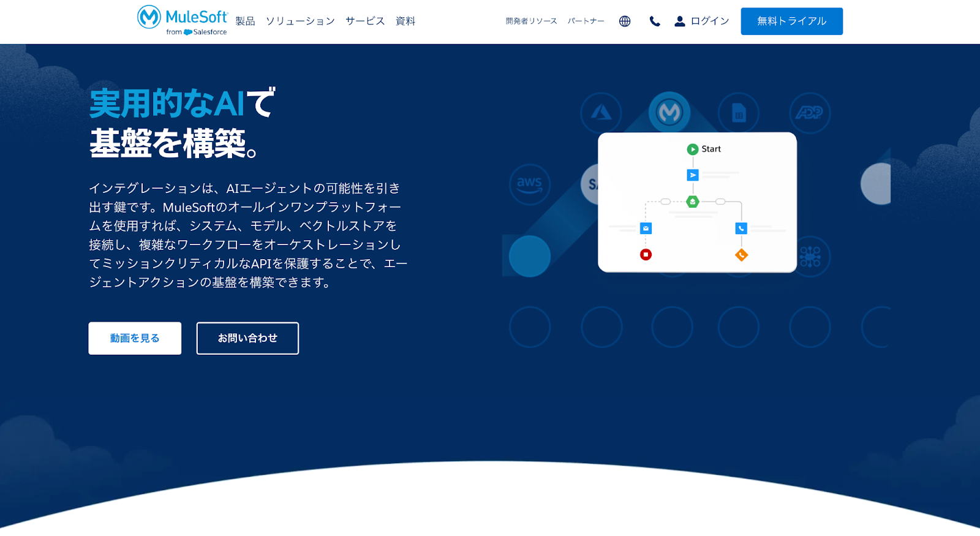
Task: Click the MuleSoft logo in header
Action: [x=183, y=20]
